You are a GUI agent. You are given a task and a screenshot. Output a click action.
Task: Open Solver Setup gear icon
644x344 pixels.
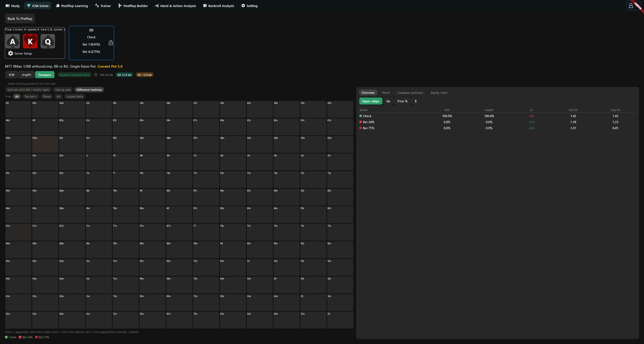(11, 53)
